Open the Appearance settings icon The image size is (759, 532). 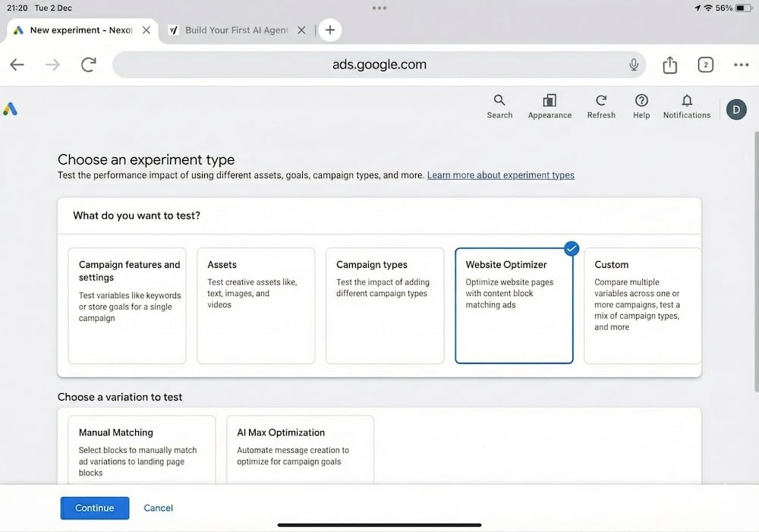[x=550, y=106]
